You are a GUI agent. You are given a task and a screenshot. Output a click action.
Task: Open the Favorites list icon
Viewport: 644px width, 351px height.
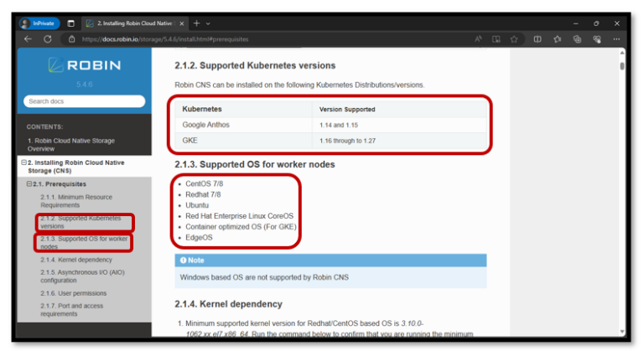[557, 39]
